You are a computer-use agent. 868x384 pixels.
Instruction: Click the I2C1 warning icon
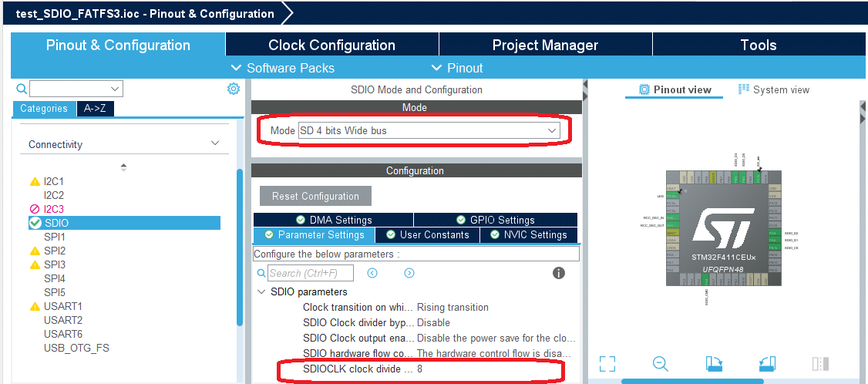point(35,181)
